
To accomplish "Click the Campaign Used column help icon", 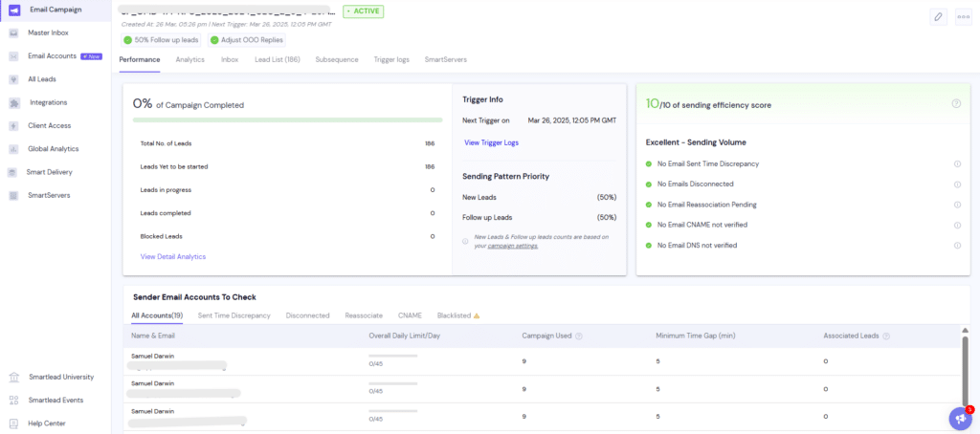I will 579,336.
